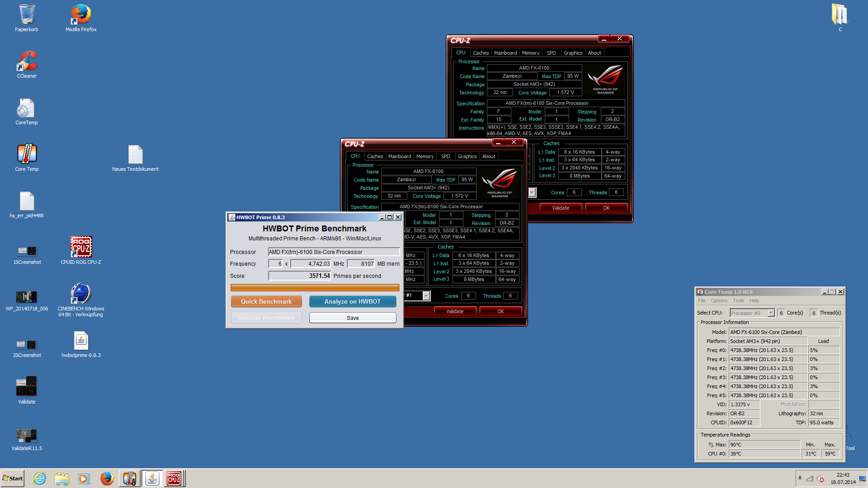Open Caches tab in back CPU-Z window

pyautogui.click(x=481, y=53)
